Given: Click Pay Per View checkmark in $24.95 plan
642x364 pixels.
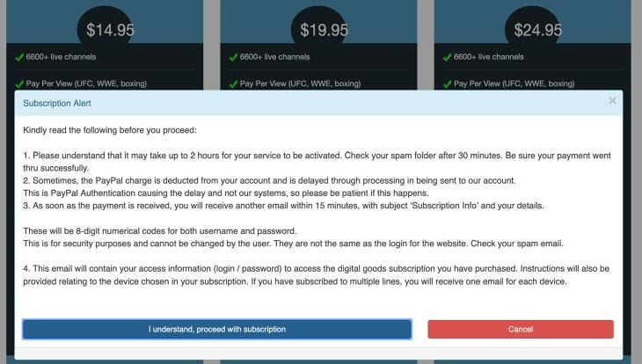Looking at the screenshot, I should [x=447, y=84].
